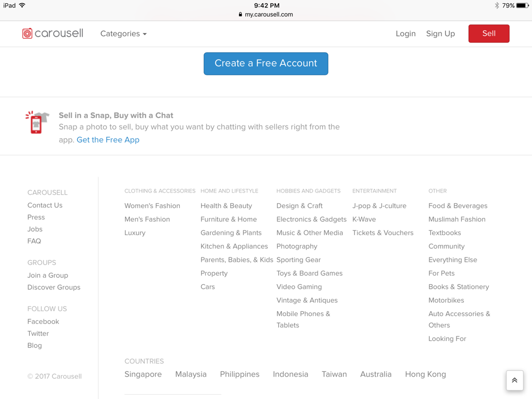The image size is (532, 399).
Task: Select Sporting Gear category
Action: pyautogui.click(x=298, y=260)
